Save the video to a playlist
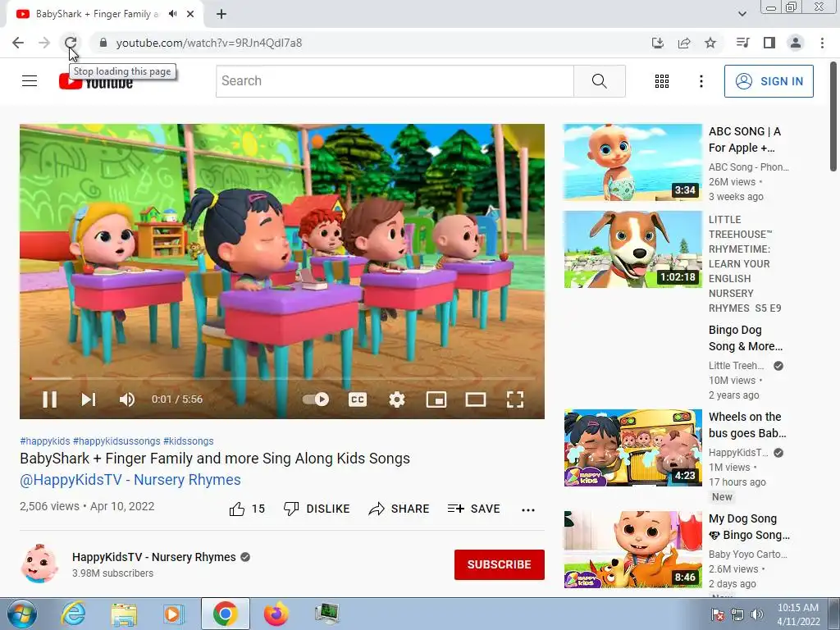The image size is (840, 630). (x=474, y=509)
